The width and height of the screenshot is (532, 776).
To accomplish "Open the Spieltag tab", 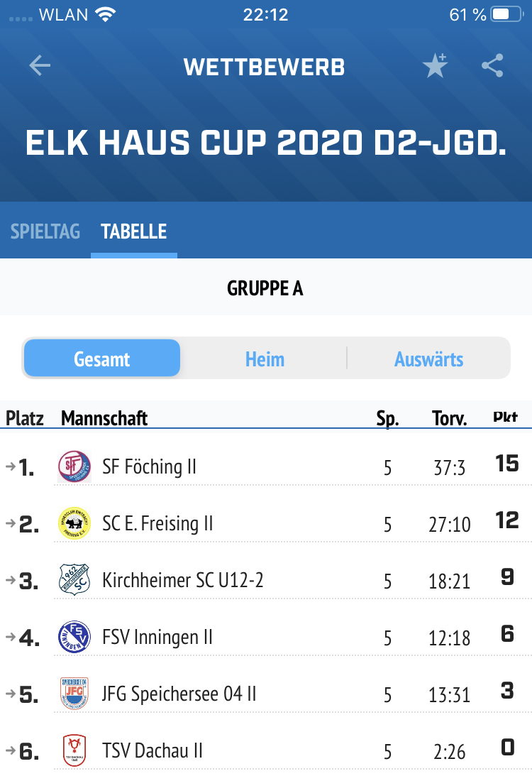I will tap(45, 231).
